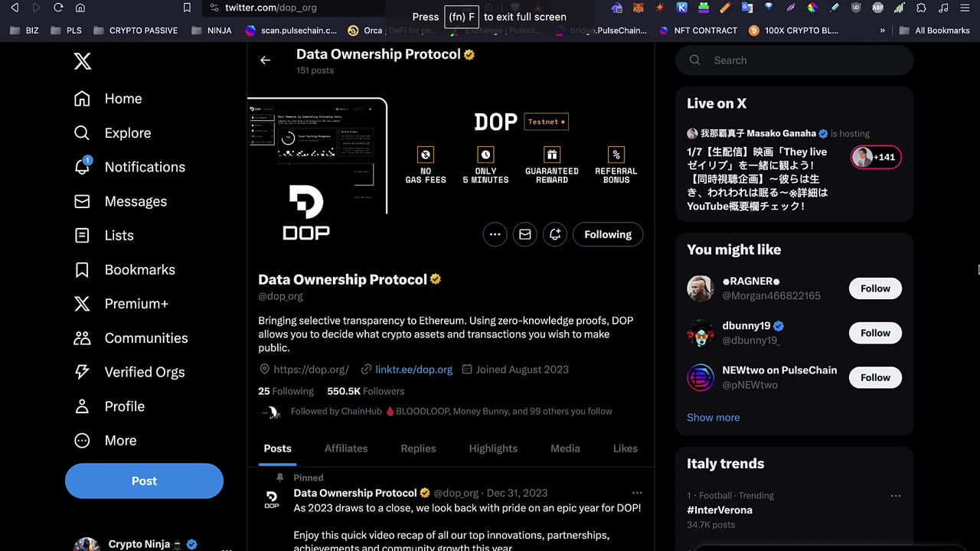Viewport: 980px width, 551px height.
Task: Click the DOP avatar on pinned post
Action: [272, 500]
